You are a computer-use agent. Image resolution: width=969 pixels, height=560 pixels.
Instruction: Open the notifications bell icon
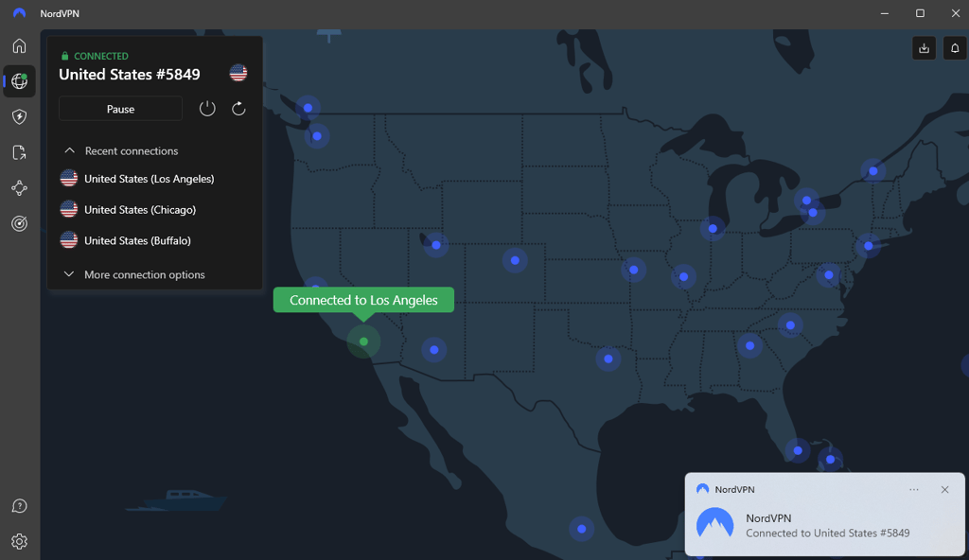(955, 48)
